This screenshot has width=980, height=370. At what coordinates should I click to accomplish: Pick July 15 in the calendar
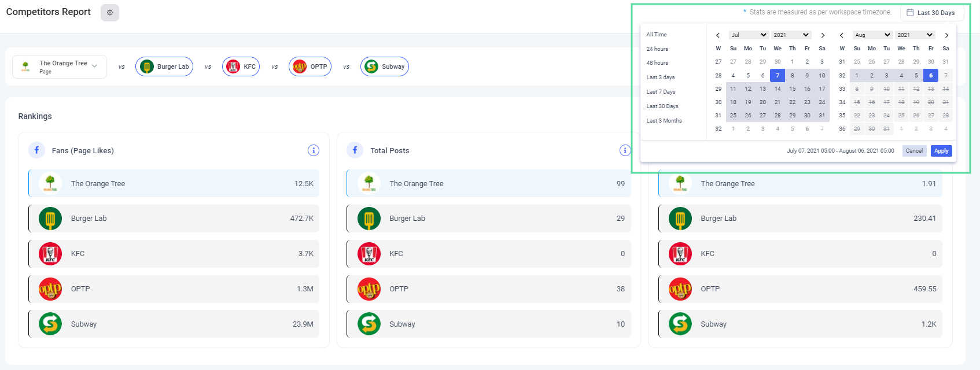pyautogui.click(x=793, y=89)
